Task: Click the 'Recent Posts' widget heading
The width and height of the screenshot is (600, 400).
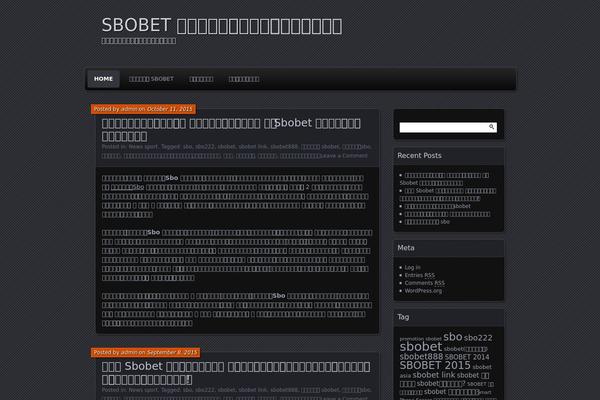Action: pos(419,155)
